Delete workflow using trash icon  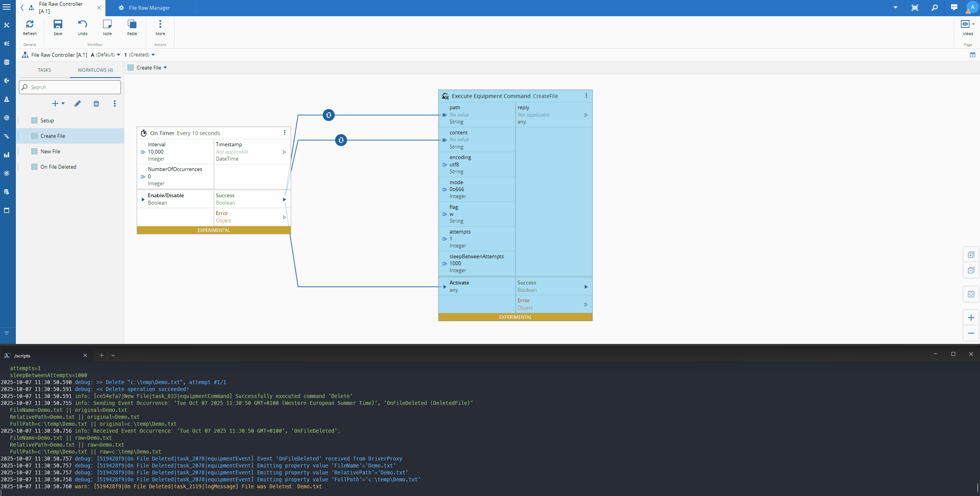click(x=96, y=103)
